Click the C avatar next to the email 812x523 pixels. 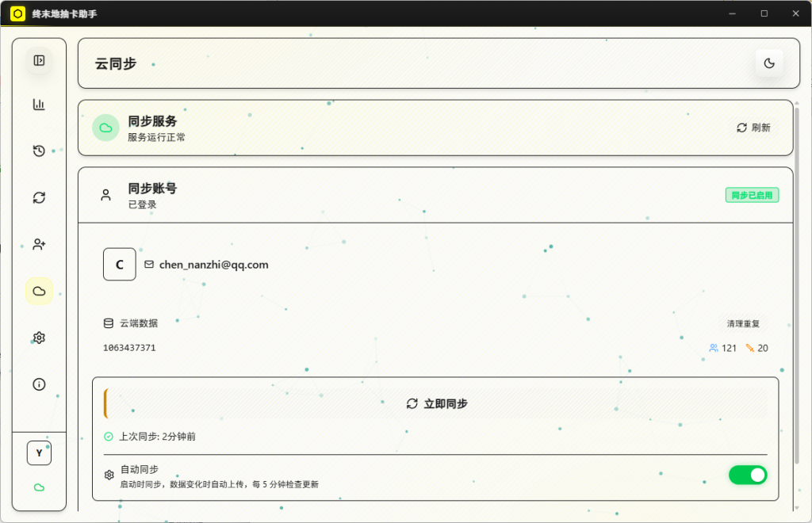[119, 264]
